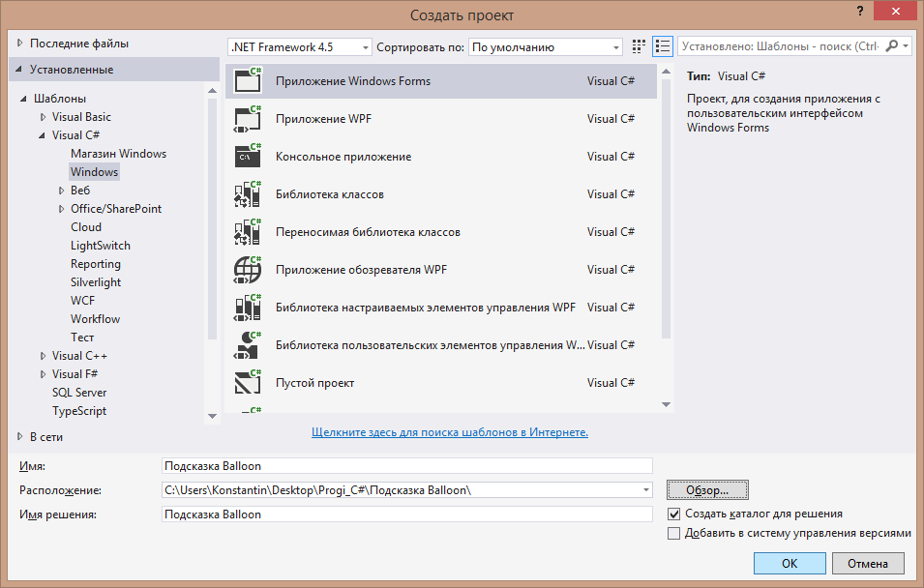
Task: Select the SQL Server category
Action: tap(79, 393)
